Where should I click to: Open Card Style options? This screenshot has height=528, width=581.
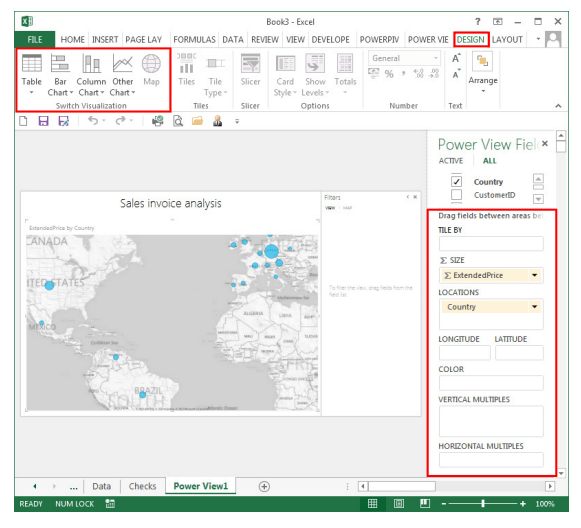285,76
